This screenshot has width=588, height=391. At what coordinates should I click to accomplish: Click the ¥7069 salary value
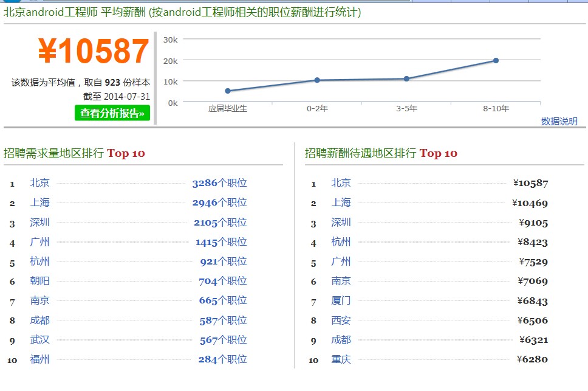[533, 281]
